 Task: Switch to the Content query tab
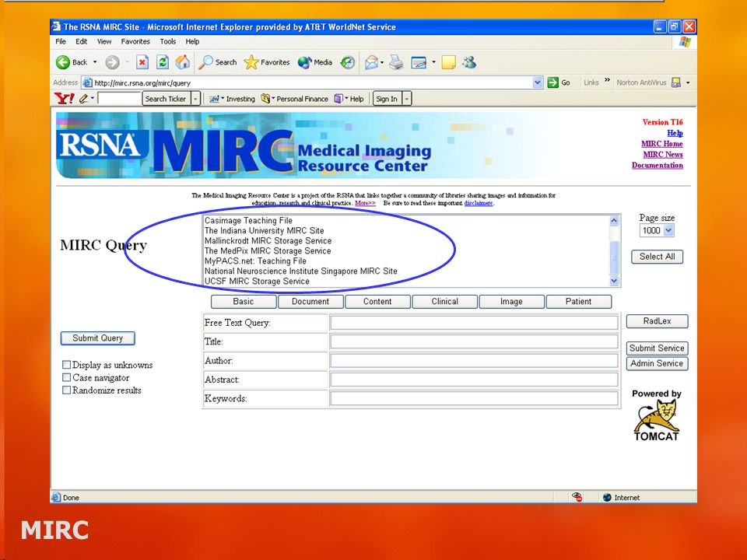pyautogui.click(x=377, y=302)
